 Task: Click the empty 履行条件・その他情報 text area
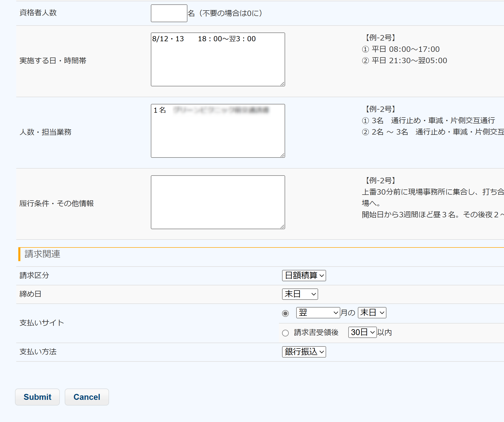point(218,202)
